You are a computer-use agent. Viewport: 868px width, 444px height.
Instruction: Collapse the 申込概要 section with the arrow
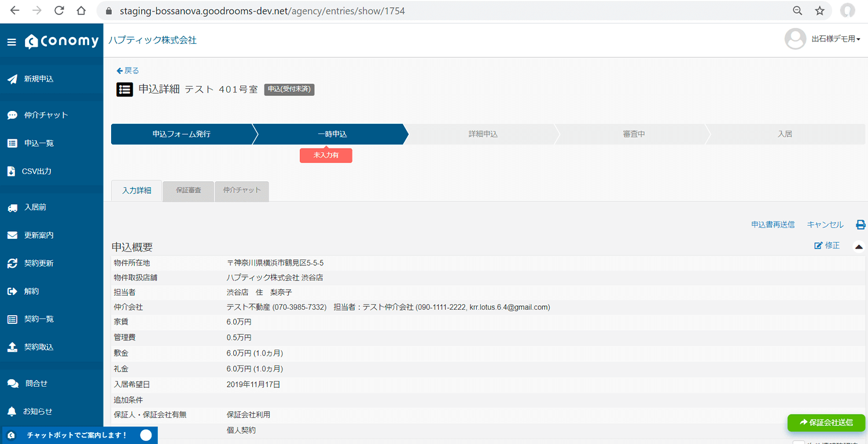point(859,247)
